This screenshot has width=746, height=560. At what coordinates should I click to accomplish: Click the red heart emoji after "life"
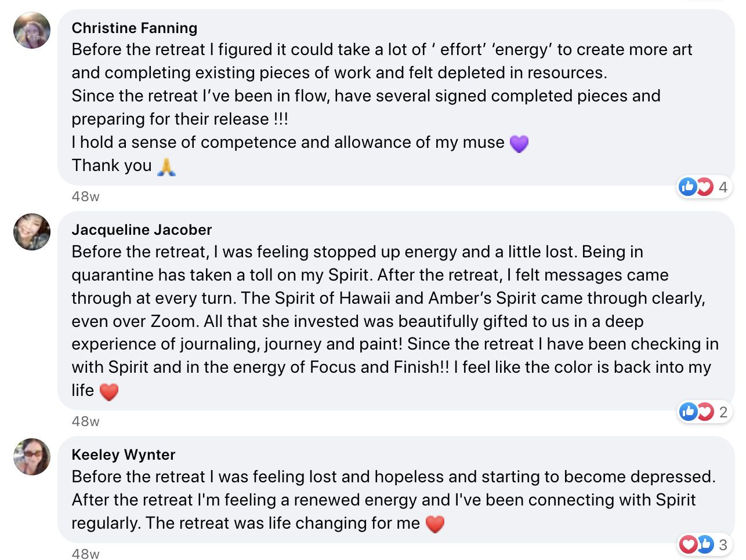tap(109, 391)
